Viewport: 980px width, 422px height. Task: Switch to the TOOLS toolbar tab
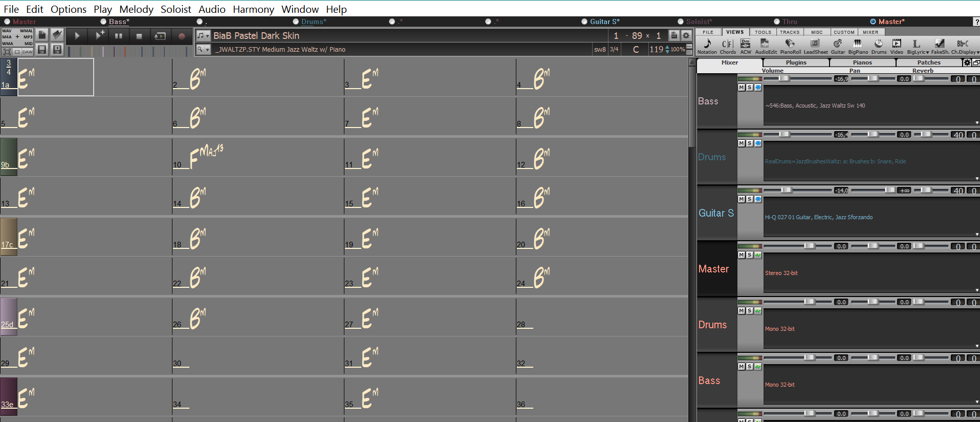(763, 32)
